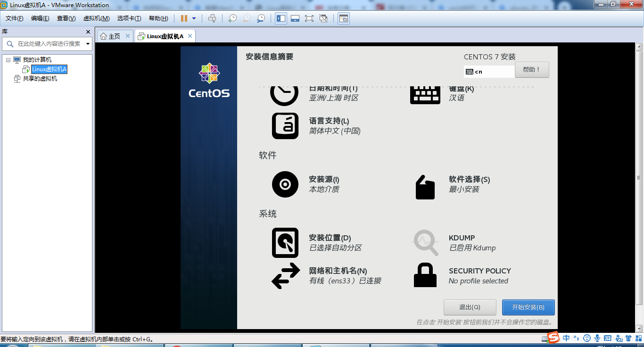Image resolution: width=644 pixels, height=347 pixels.
Task: Toggle the thumbnail bar view icon
Action: (295, 18)
